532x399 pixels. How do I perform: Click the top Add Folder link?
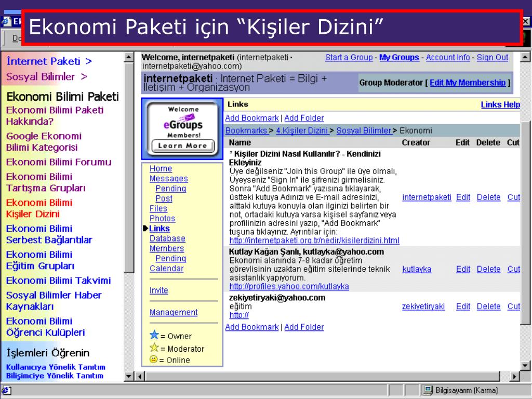[304, 118]
